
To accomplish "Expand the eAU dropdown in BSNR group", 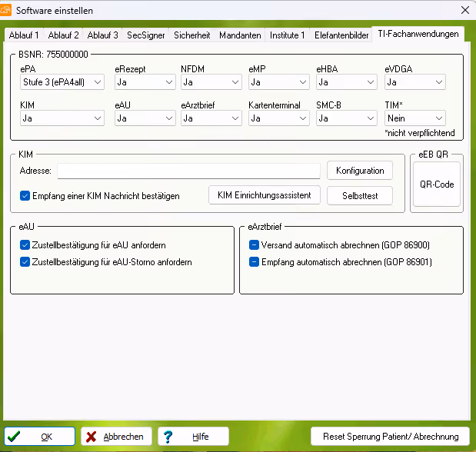I will pos(145,118).
